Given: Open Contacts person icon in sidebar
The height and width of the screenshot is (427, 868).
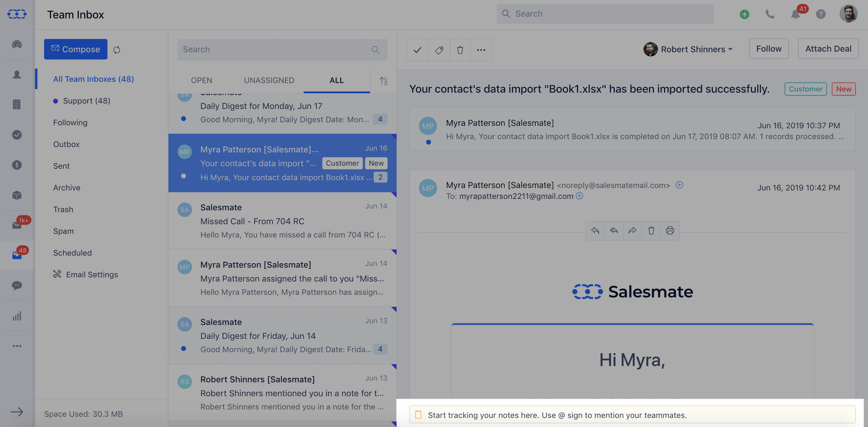Looking at the screenshot, I should tap(17, 74).
